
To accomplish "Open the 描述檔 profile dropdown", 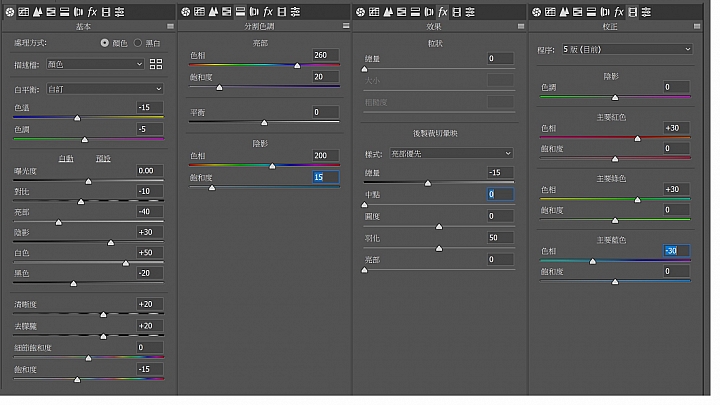I will click(x=95, y=64).
